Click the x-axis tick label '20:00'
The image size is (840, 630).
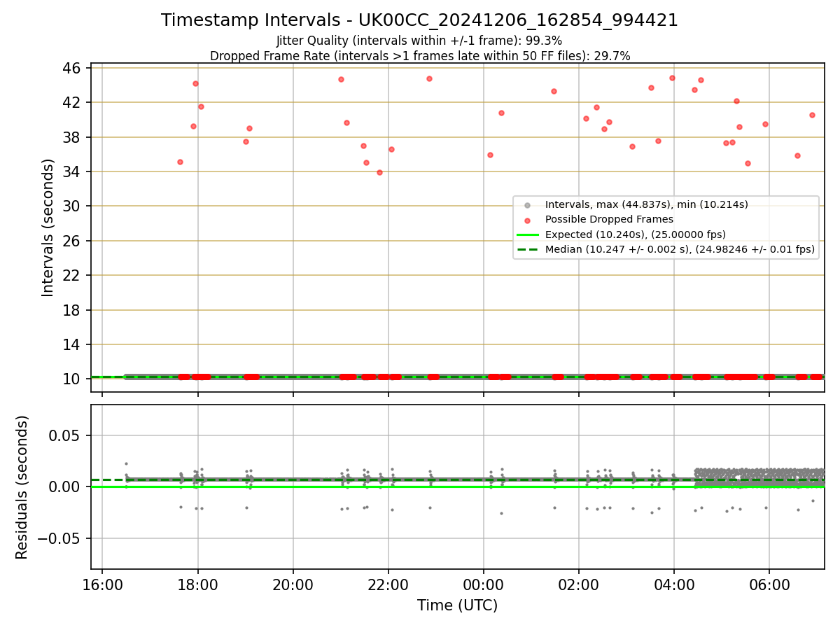click(x=293, y=584)
